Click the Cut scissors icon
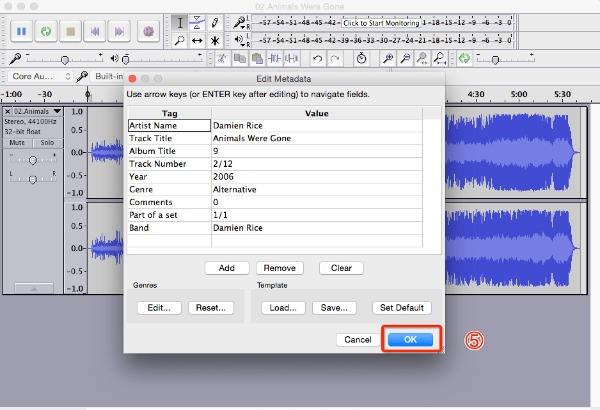600x410 pixels. (222, 59)
